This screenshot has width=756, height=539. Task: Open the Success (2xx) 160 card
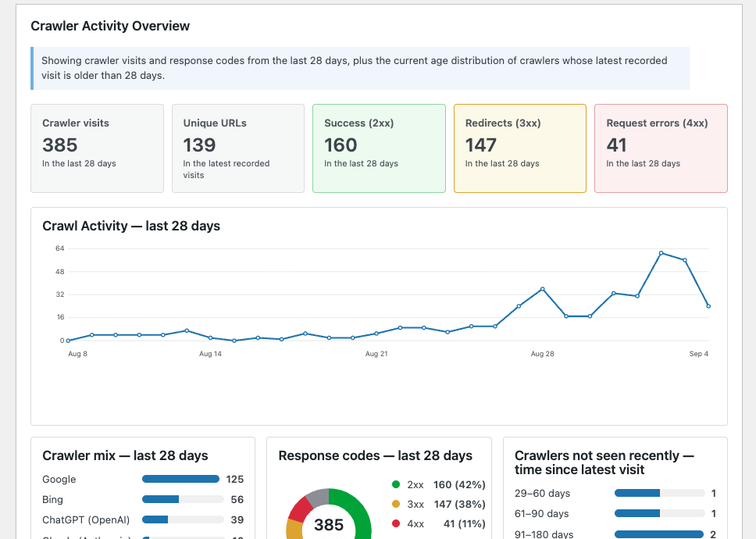click(x=379, y=148)
